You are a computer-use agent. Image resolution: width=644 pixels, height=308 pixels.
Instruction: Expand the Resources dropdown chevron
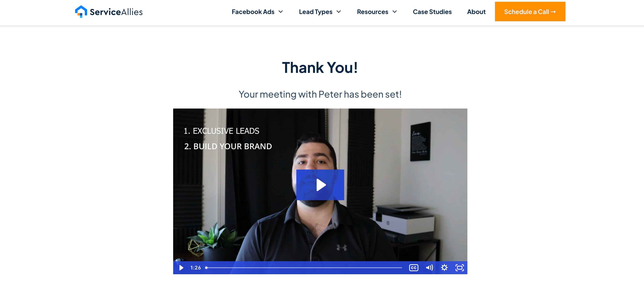click(x=394, y=12)
